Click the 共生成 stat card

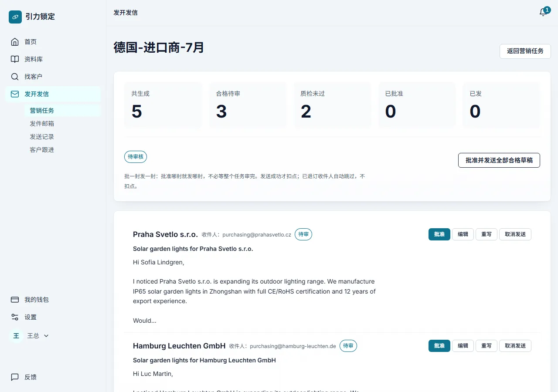(163, 105)
